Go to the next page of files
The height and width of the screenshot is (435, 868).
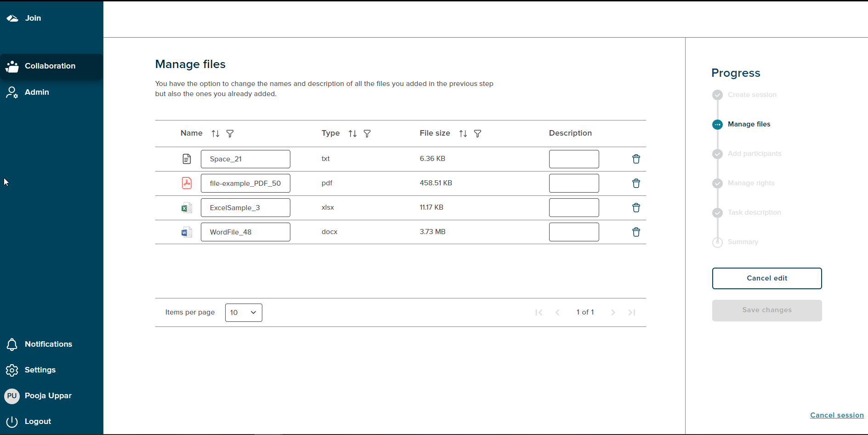tap(613, 313)
